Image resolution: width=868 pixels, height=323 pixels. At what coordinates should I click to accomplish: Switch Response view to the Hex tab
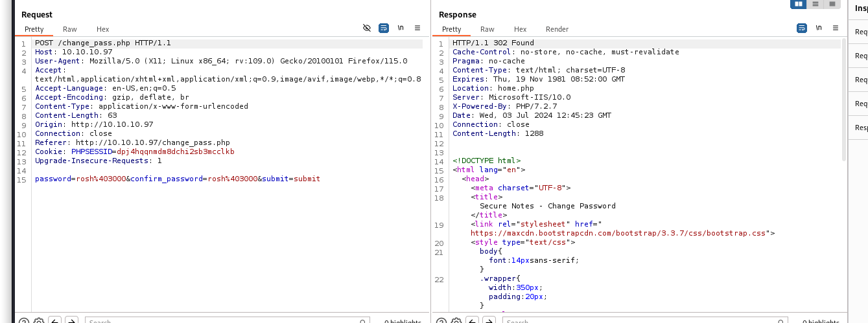521,29
